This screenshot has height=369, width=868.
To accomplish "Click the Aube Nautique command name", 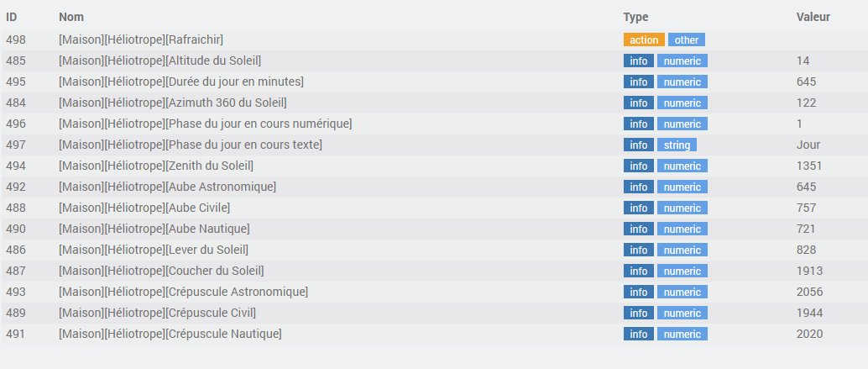I will coord(154,229).
